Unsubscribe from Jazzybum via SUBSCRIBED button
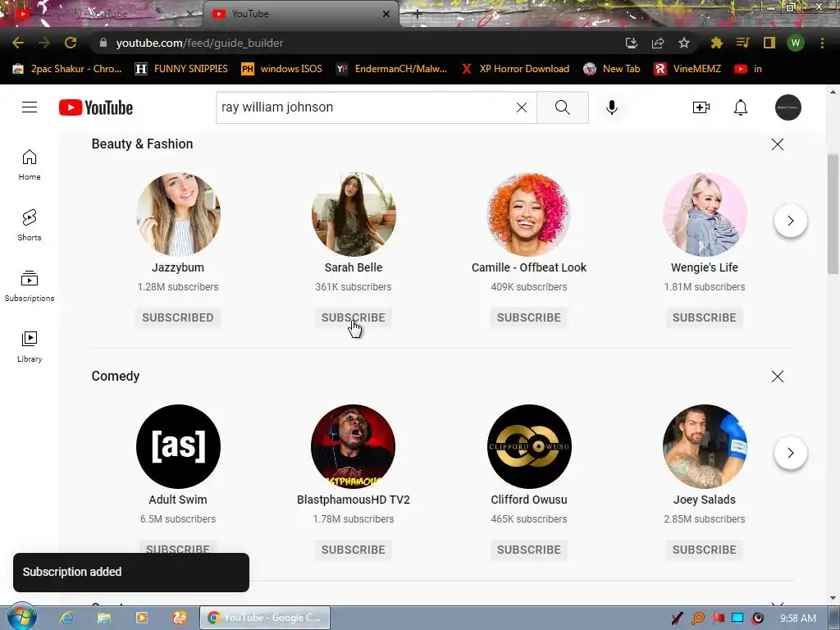The image size is (840, 630). click(x=178, y=317)
